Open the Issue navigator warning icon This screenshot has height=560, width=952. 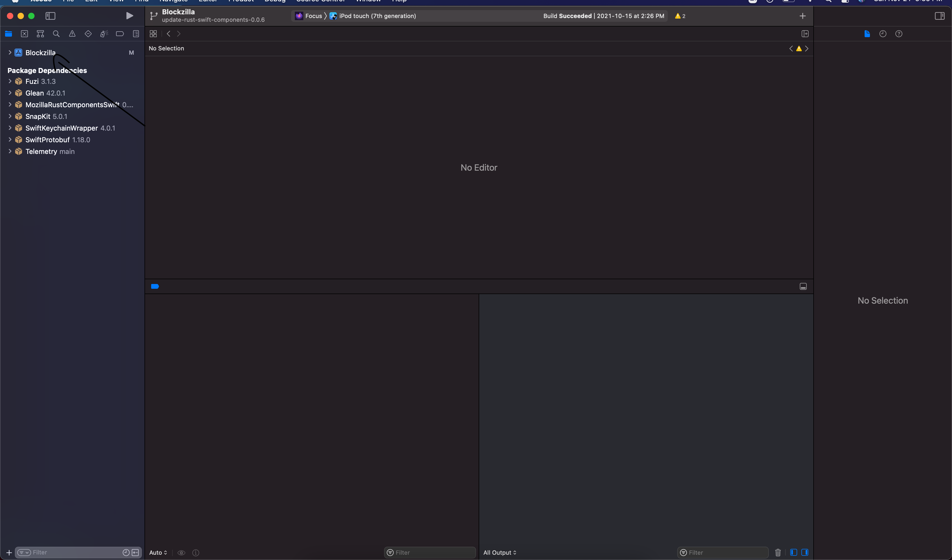pos(72,34)
